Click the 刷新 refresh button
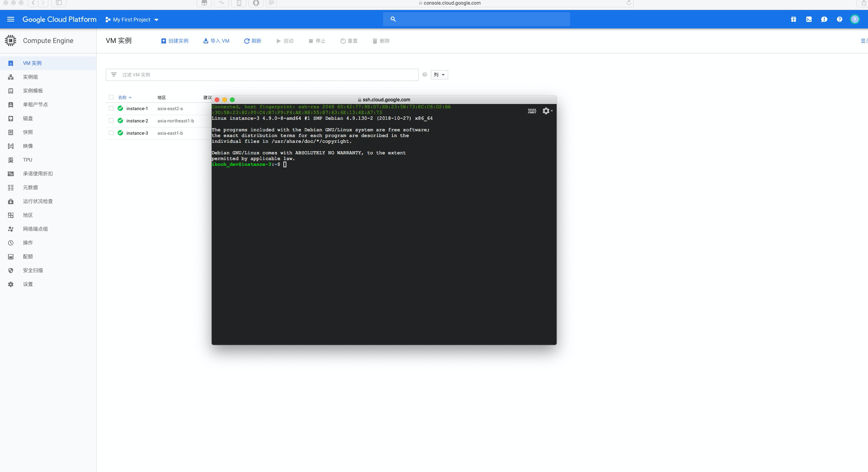The height and width of the screenshot is (472, 868). 253,41
